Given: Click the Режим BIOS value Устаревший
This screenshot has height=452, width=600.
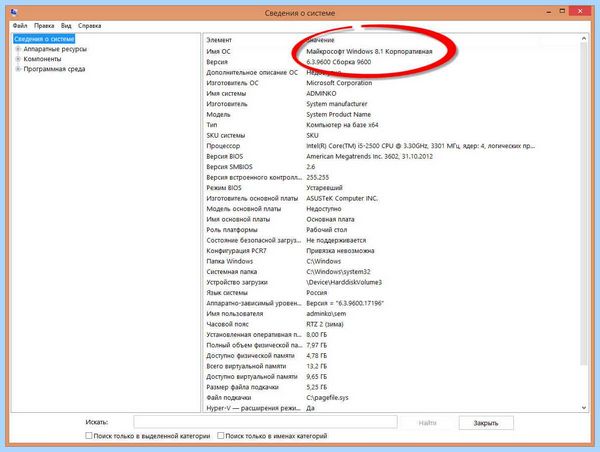Looking at the screenshot, I should coord(324,188).
